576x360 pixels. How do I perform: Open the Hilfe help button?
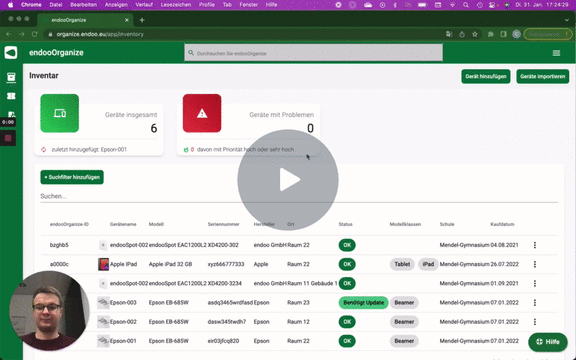[548, 342]
